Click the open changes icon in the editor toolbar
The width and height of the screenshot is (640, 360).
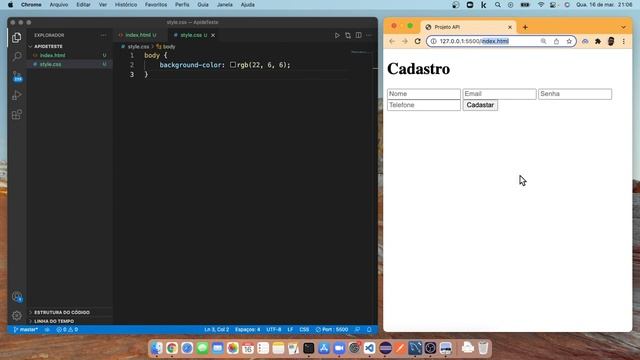[x=348, y=36]
